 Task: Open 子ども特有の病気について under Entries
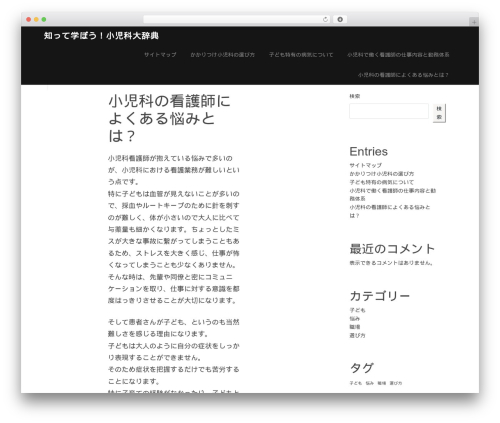click(x=381, y=182)
